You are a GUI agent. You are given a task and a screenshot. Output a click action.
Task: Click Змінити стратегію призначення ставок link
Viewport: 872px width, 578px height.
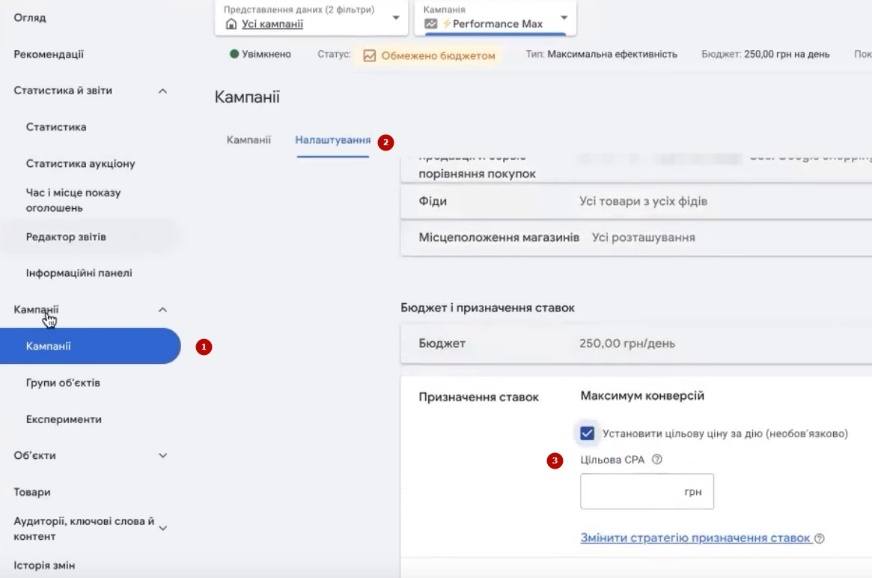695,538
